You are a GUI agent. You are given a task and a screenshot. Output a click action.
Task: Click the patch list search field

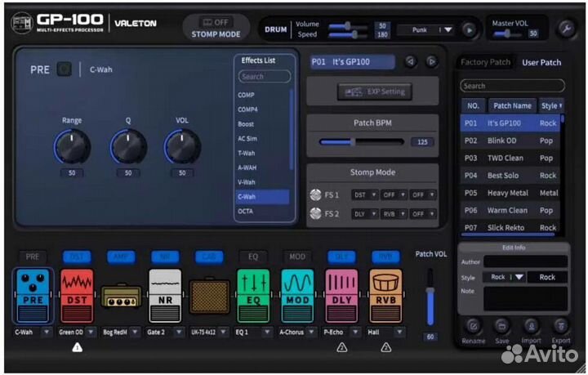(512, 86)
